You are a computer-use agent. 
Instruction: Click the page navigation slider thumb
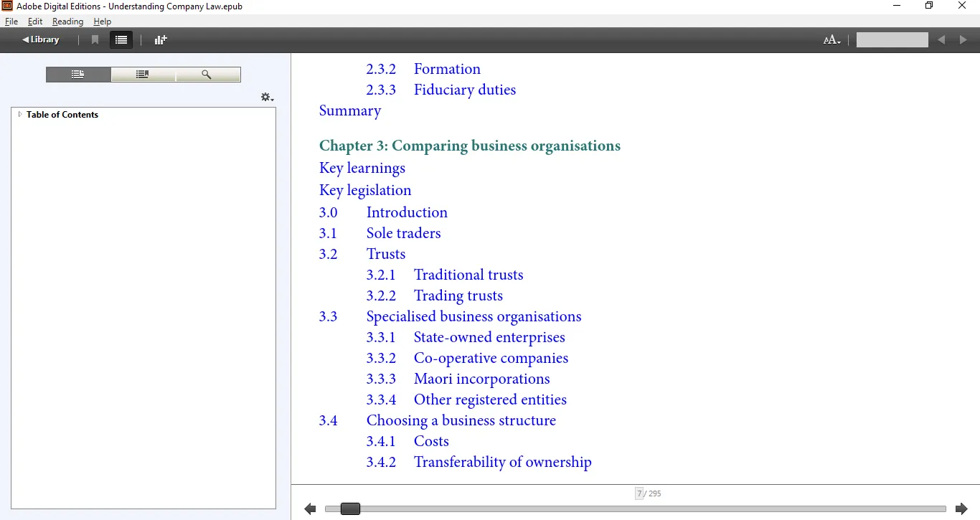[x=350, y=509]
